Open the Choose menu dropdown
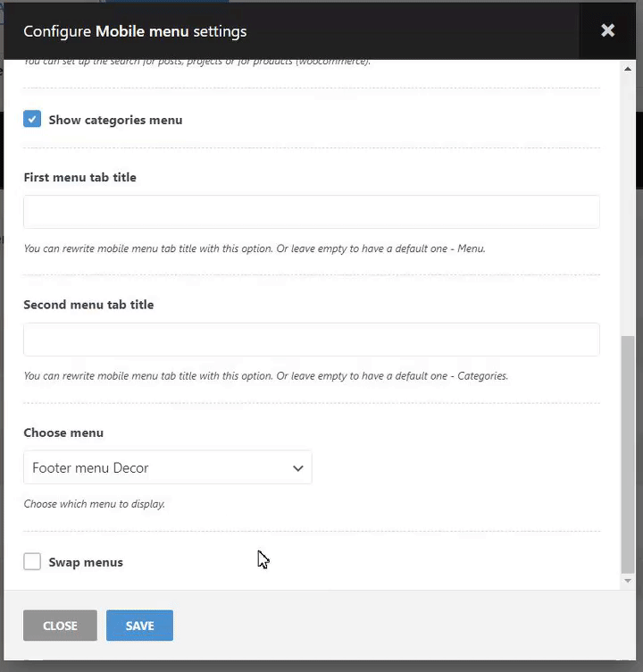Screen dimensions: 643x672 tap(167, 467)
